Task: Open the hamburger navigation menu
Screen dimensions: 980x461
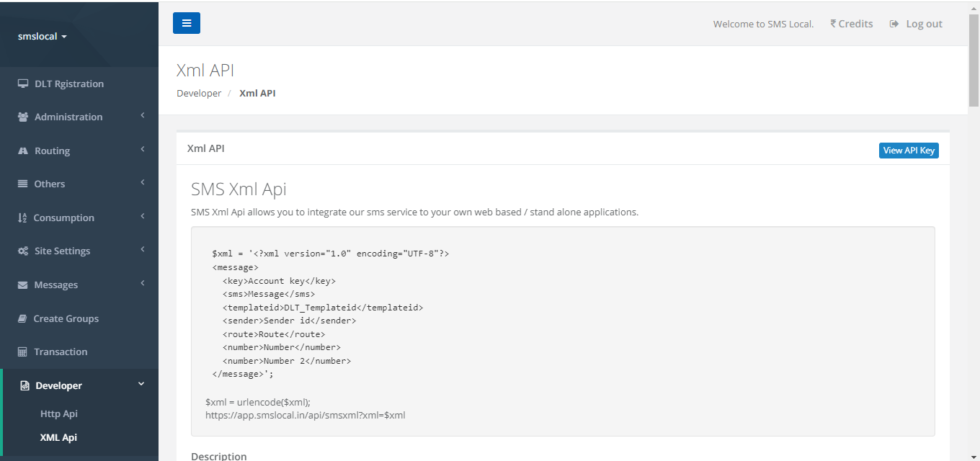Action: [x=187, y=22]
